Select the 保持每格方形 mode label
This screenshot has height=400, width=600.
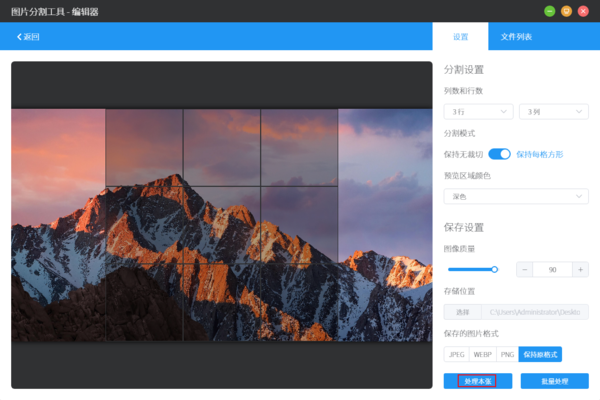point(540,154)
